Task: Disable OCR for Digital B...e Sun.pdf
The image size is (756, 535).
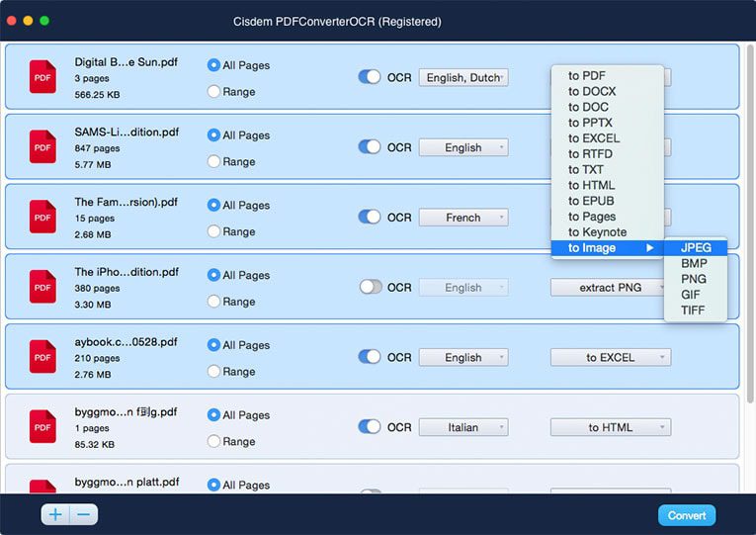Action: (369, 77)
